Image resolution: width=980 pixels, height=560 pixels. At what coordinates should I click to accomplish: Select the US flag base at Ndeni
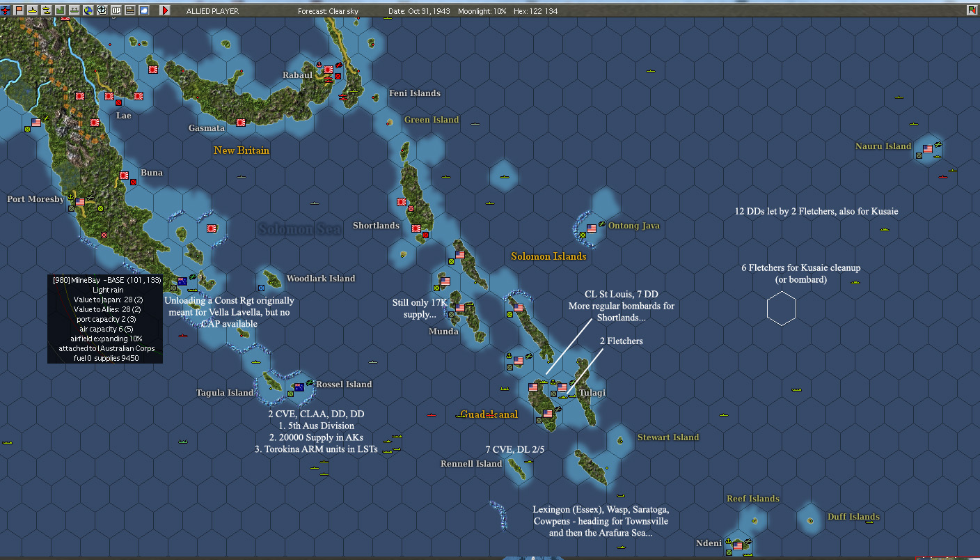[738, 546]
